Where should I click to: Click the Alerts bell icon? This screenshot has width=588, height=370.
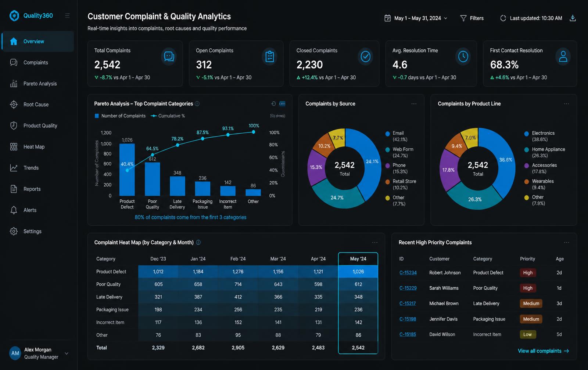[14, 210]
